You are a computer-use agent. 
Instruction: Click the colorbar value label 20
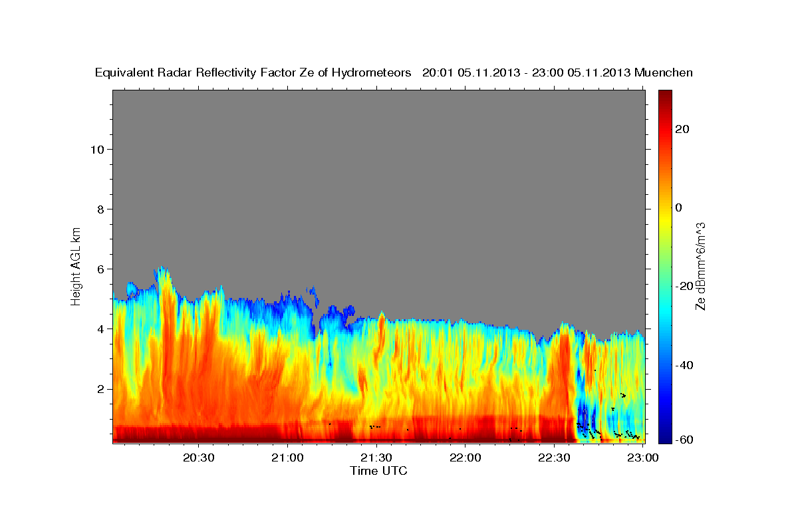(682, 129)
